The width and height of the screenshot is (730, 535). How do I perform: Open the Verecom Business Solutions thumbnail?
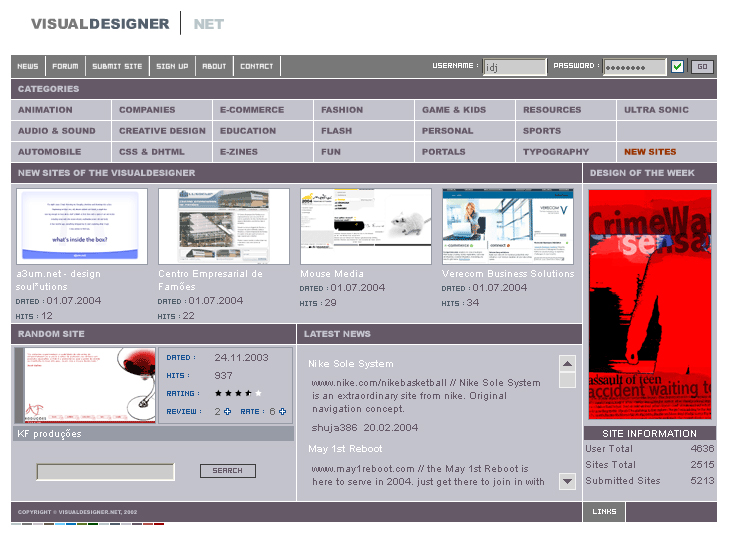[508, 226]
